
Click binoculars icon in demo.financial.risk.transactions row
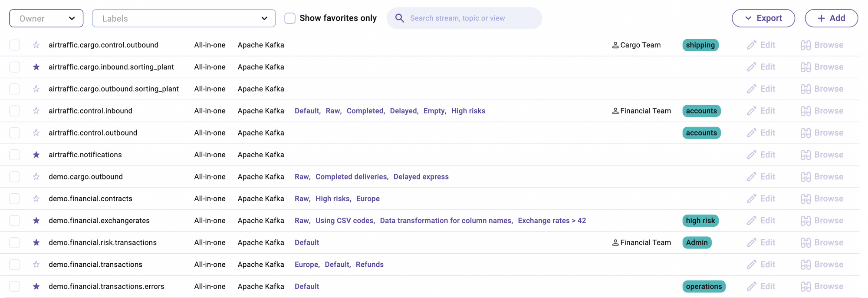click(x=806, y=242)
